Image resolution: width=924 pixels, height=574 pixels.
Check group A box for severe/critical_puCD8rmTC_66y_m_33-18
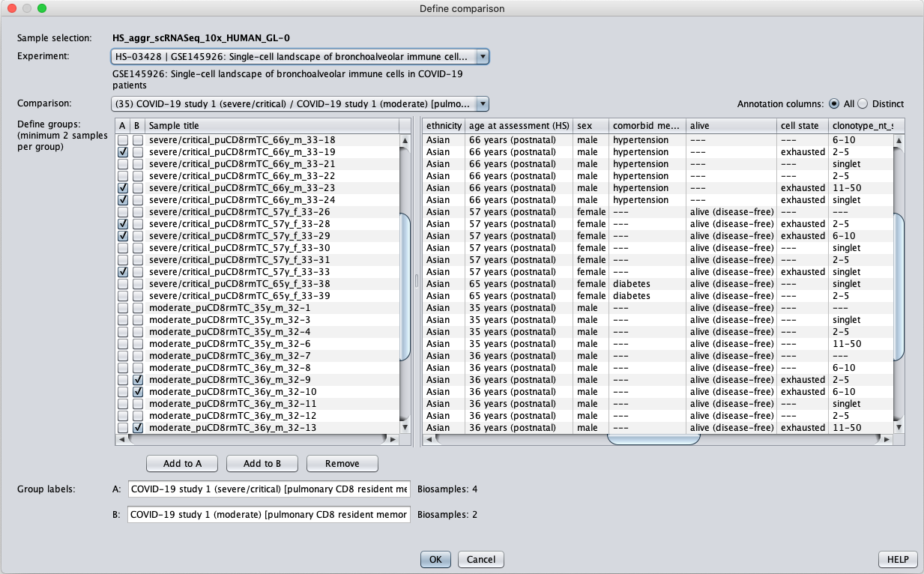[123, 140]
